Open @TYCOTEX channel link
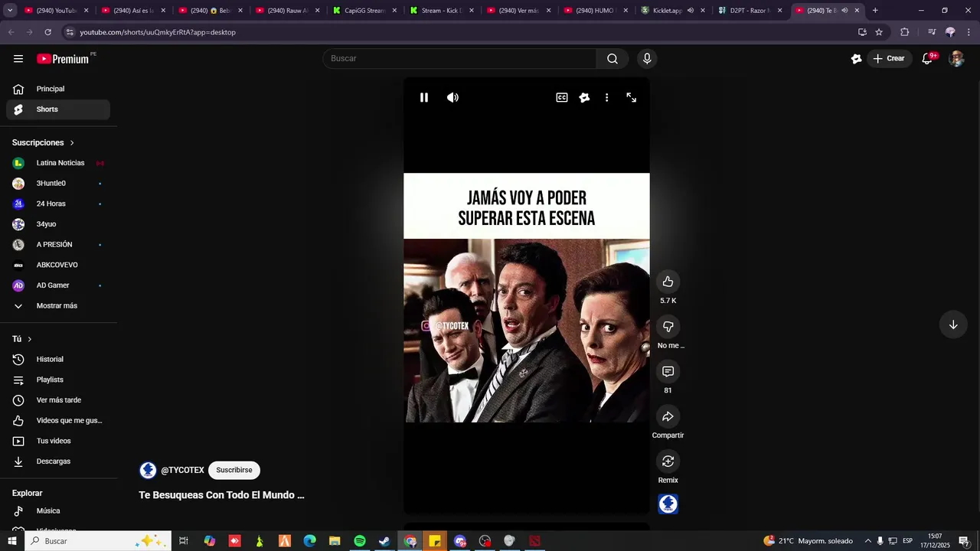This screenshot has width=980, height=551. [182, 470]
